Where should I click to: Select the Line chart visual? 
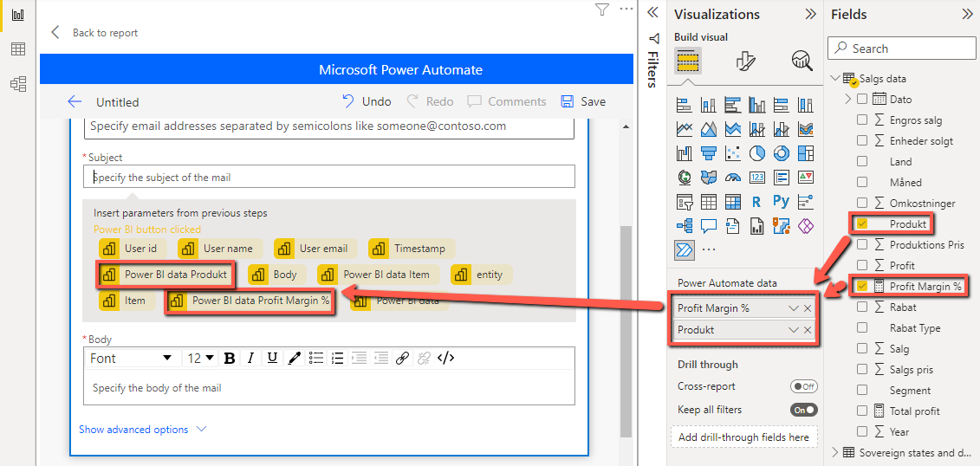(685, 129)
